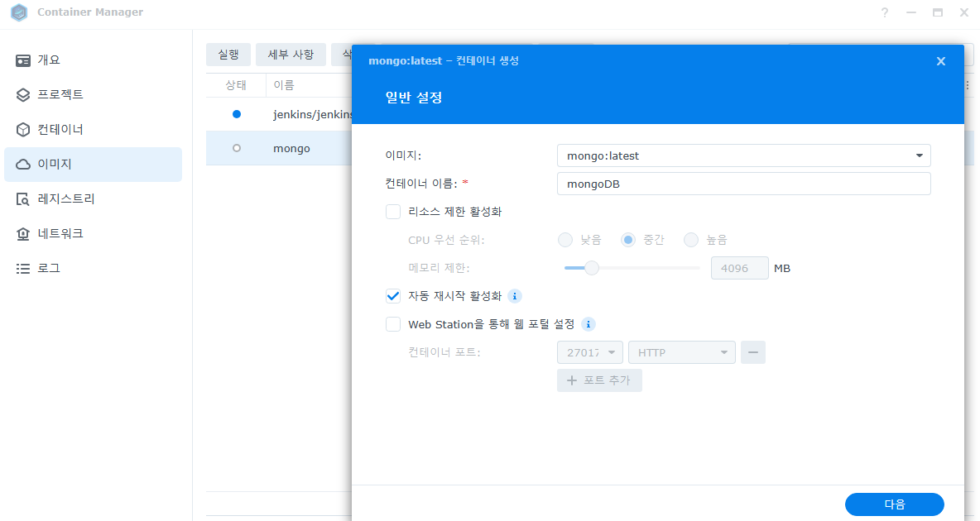Viewport: 980px width, 521px height.
Task: Click info icon next to Web Station setting
Action: (588, 324)
